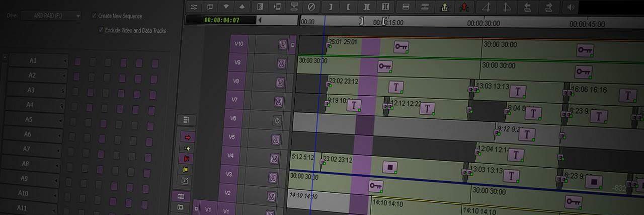Click the title T icon on 23:02 V8 clip
Screen dimensions: 644x215
(x=396, y=87)
